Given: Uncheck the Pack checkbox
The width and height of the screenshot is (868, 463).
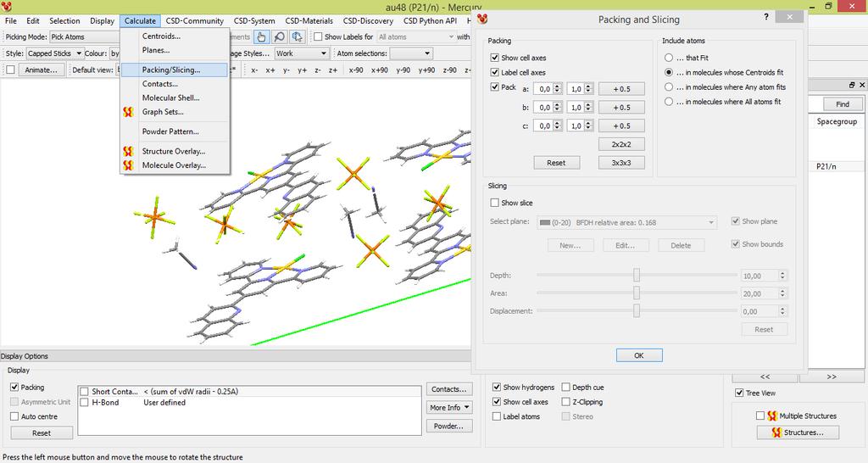Looking at the screenshot, I should pos(494,87).
